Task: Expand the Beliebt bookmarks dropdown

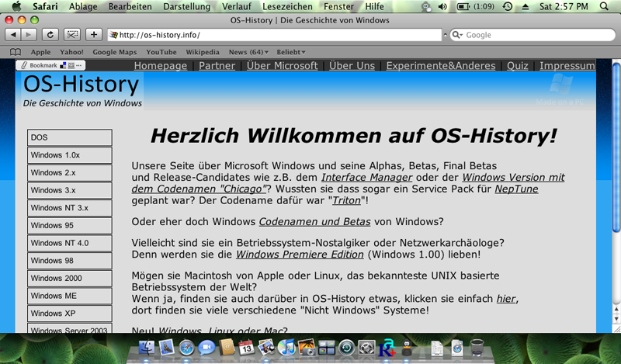Action: tap(290, 52)
